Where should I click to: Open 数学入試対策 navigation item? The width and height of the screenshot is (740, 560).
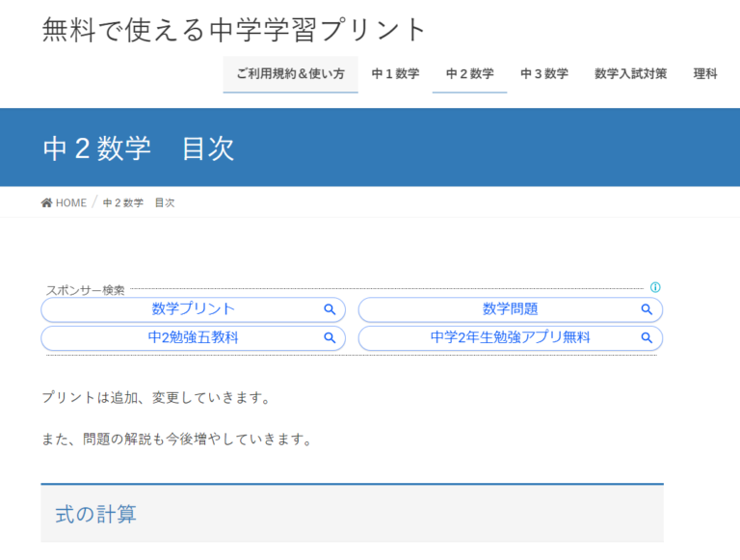click(x=630, y=74)
